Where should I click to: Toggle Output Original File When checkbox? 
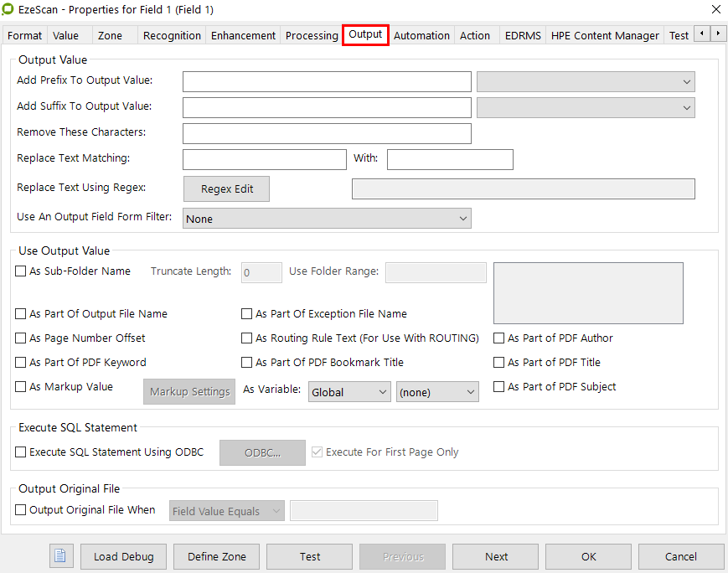(21, 510)
